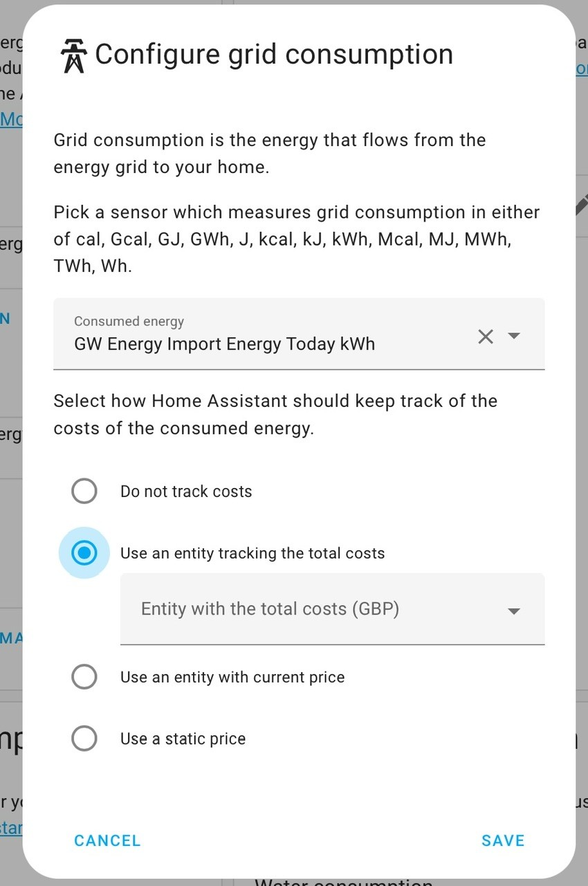Viewport: 588px width, 886px height.
Task: Click 'Use an entity with current price' label
Action: pyautogui.click(x=232, y=677)
